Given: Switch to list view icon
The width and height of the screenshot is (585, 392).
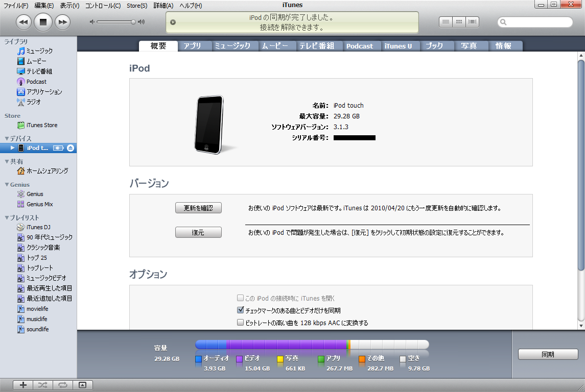Looking at the screenshot, I should click(446, 22).
